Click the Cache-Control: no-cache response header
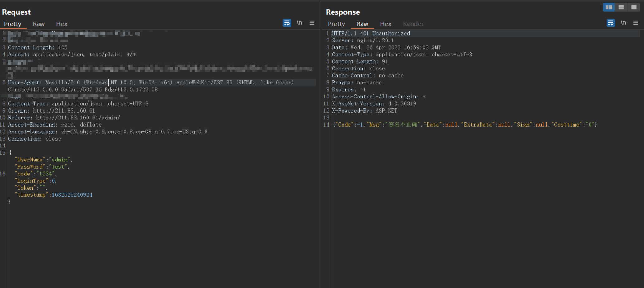644x288 pixels. 368,75
